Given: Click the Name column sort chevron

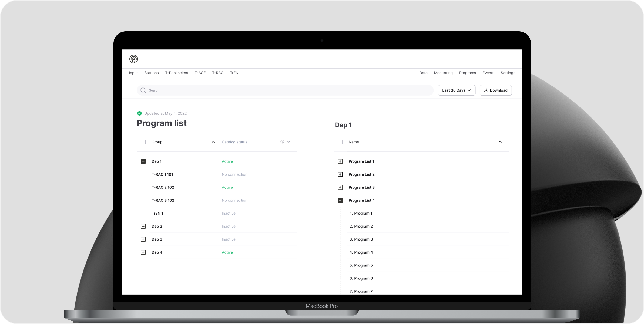Looking at the screenshot, I should click(500, 142).
